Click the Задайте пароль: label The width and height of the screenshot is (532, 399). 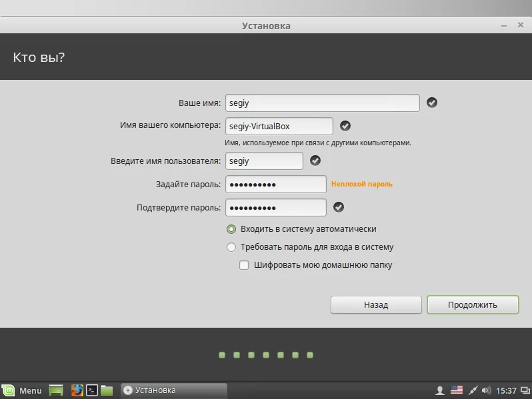point(188,185)
